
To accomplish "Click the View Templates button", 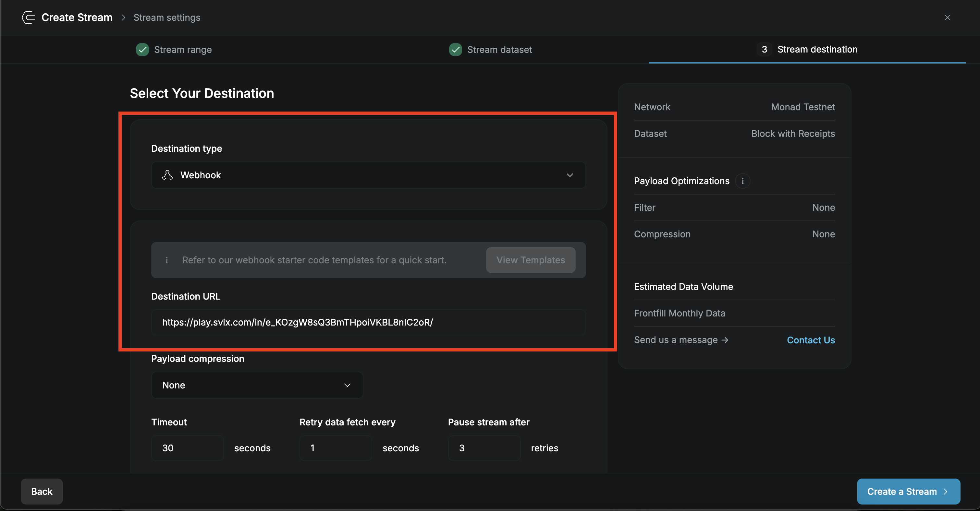I will [530, 260].
